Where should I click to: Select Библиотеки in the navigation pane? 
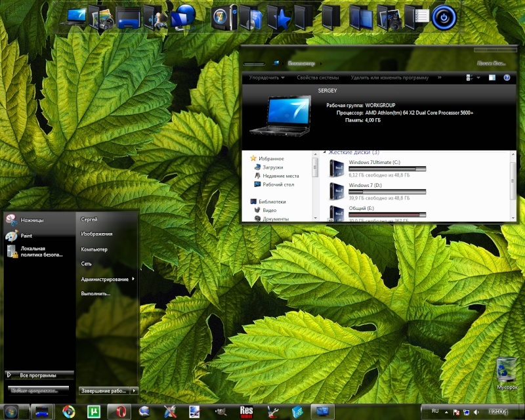point(268,201)
